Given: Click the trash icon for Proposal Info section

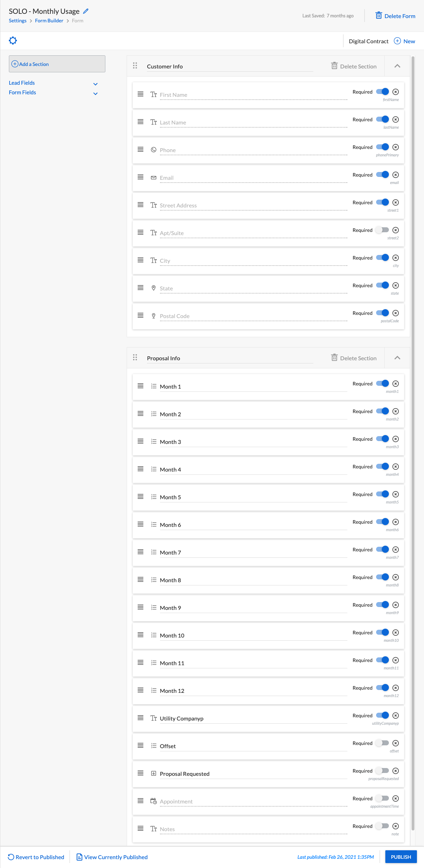Looking at the screenshot, I should 334,357.
